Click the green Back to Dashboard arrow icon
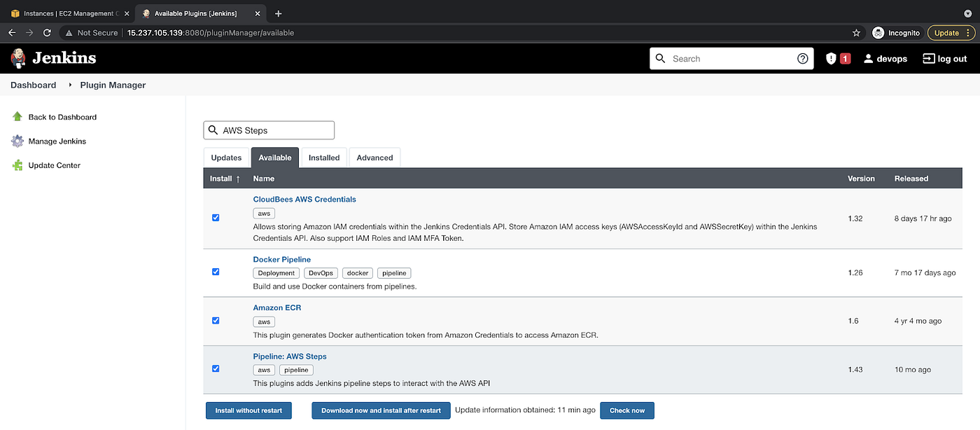Viewport: 980px width, 430px height. pos(17,117)
